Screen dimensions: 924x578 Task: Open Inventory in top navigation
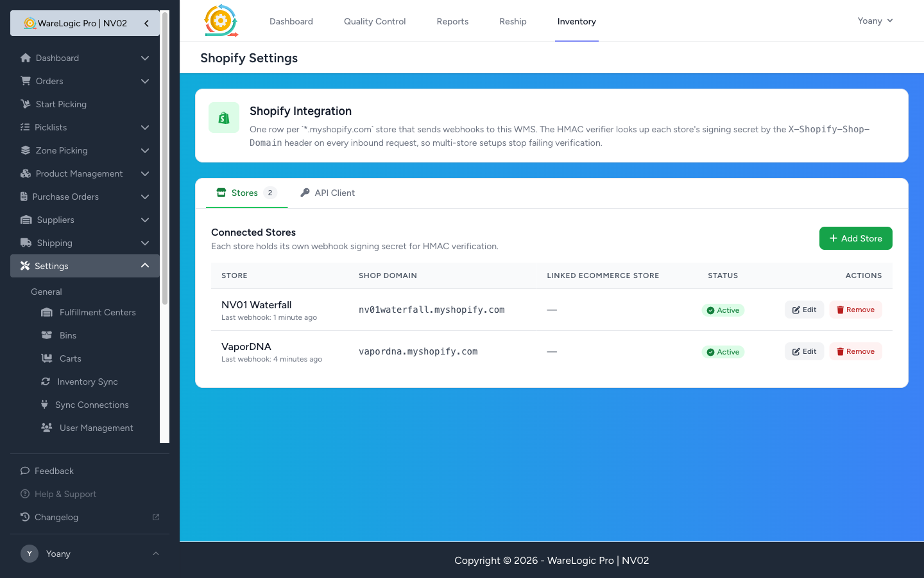point(577,21)
